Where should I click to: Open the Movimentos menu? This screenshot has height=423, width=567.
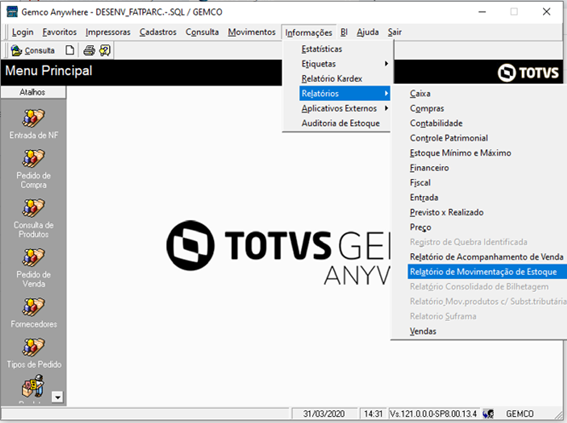pyautogui.click(x=252, y=32)
